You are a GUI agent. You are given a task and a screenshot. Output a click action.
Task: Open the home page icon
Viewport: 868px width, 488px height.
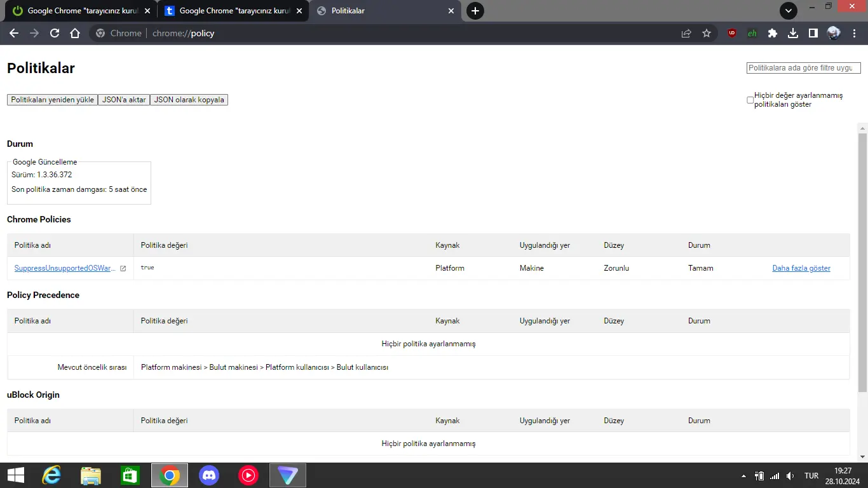click(x=75, y=33)
